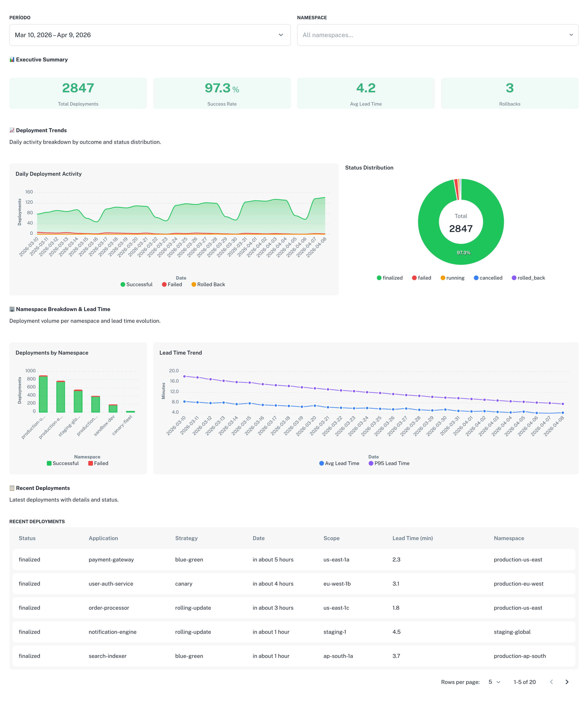Click the clipboard icon beside Recent Deployments
588x710 pixels.
pyautogui.click(x=12, y=488)
